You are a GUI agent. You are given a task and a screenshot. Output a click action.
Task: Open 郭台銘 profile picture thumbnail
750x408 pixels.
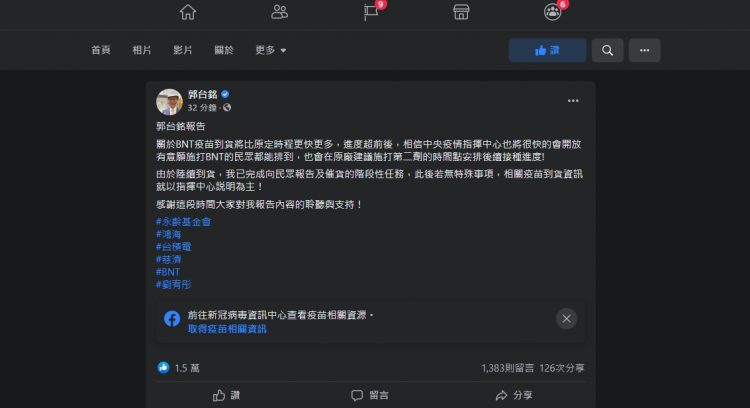click(169, 101)
